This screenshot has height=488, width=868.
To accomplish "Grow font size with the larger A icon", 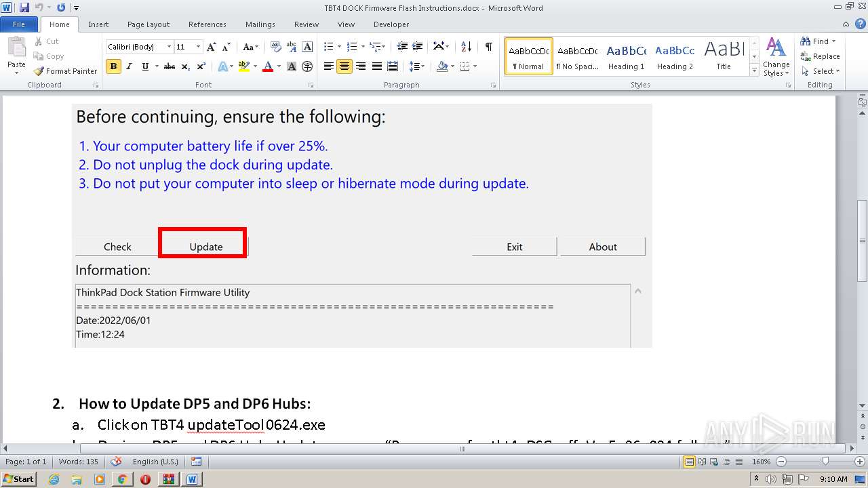I will (x=212, y=47).
